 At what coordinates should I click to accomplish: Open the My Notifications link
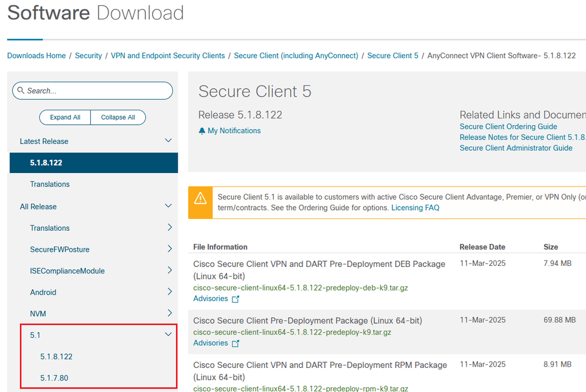coord(234,130)
